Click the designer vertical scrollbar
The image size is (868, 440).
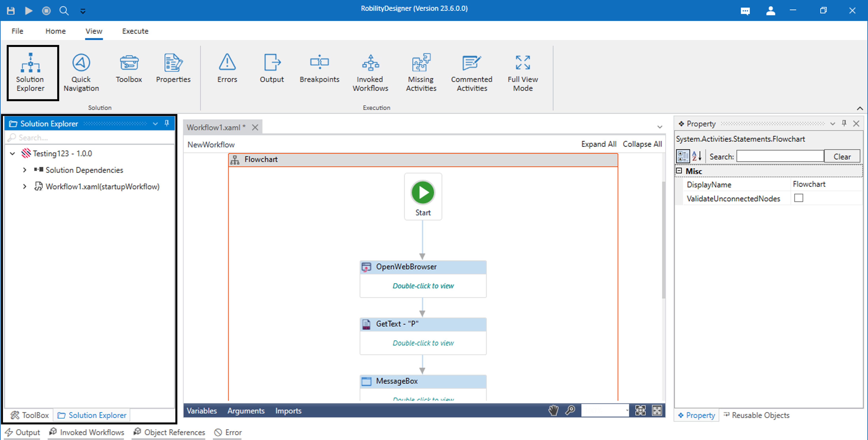(x=663, y=240)
